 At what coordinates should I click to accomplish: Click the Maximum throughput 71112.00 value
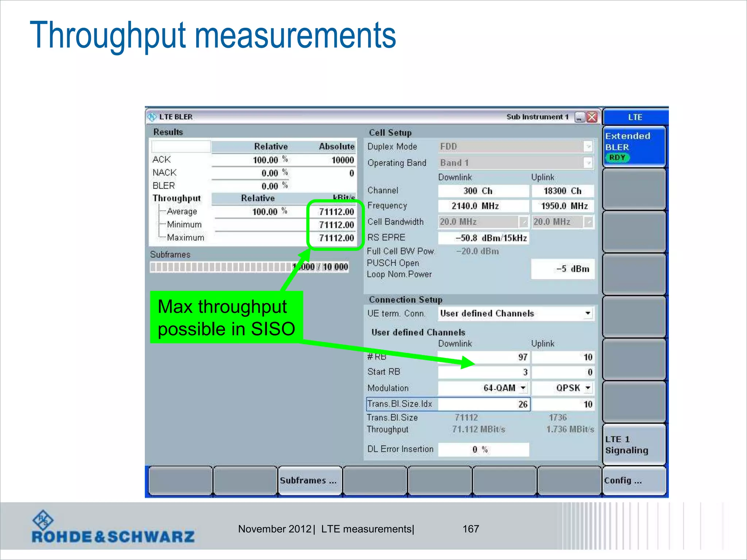tap(336, 238)
